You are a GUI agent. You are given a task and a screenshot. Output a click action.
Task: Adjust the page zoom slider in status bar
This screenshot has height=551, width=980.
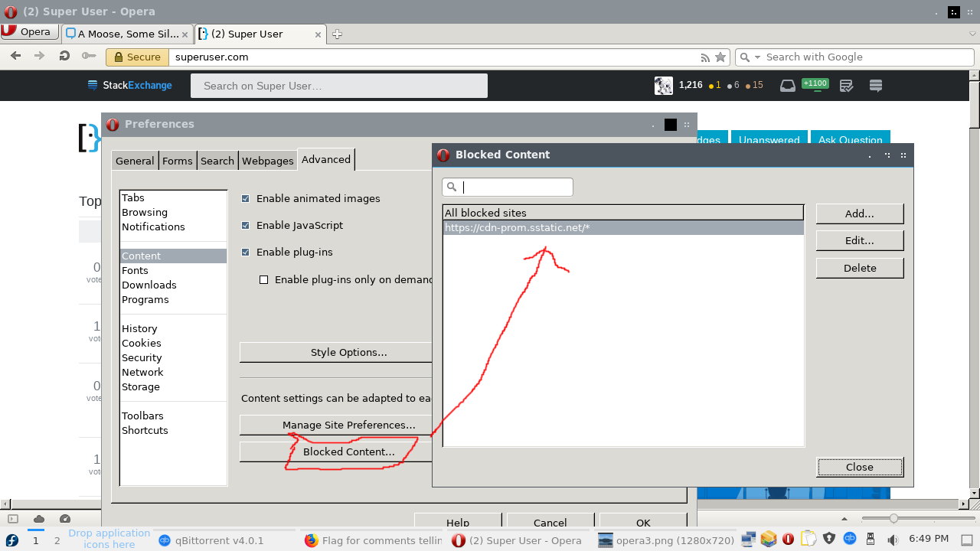893,518
